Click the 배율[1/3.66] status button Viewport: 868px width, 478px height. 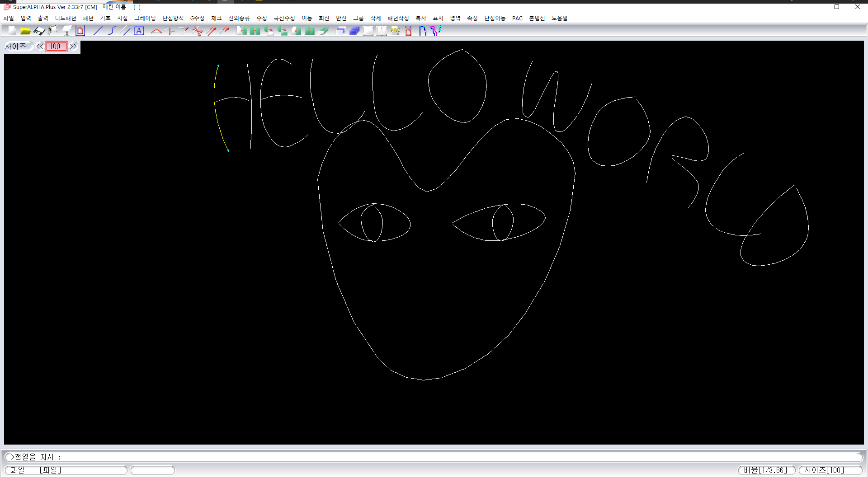pyautogui.click(x=766, y=470)
